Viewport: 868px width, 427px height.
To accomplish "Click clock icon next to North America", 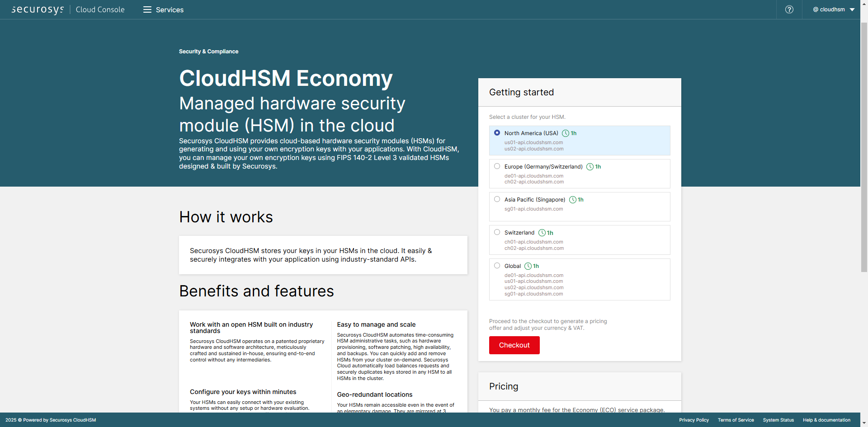I will pos(565,133).
